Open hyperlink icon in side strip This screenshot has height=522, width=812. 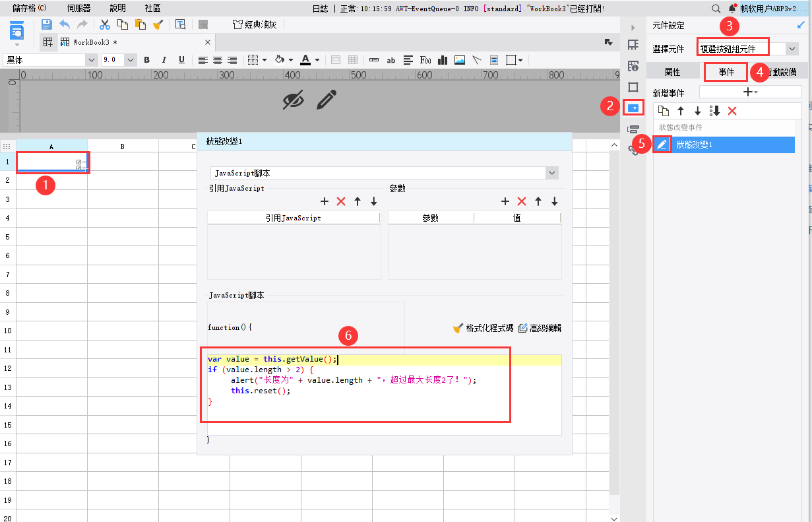(x=633, y=150)
